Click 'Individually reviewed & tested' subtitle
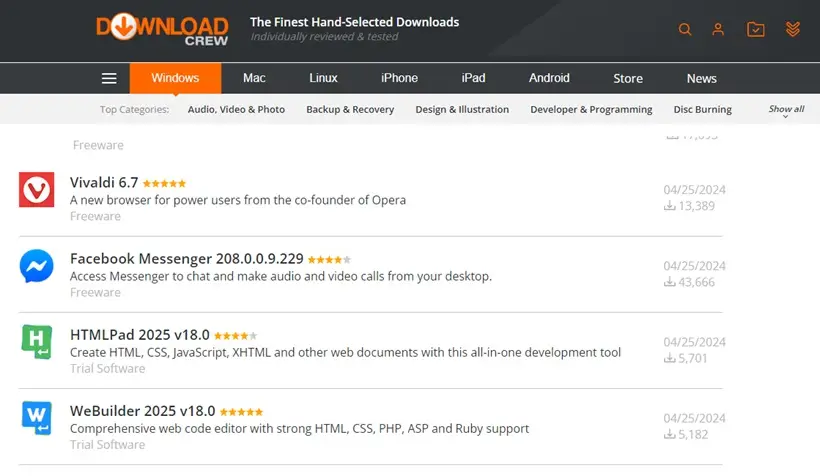Image resolution: width=820 pixels, height=476 pixels. click(x=324, y=37)
